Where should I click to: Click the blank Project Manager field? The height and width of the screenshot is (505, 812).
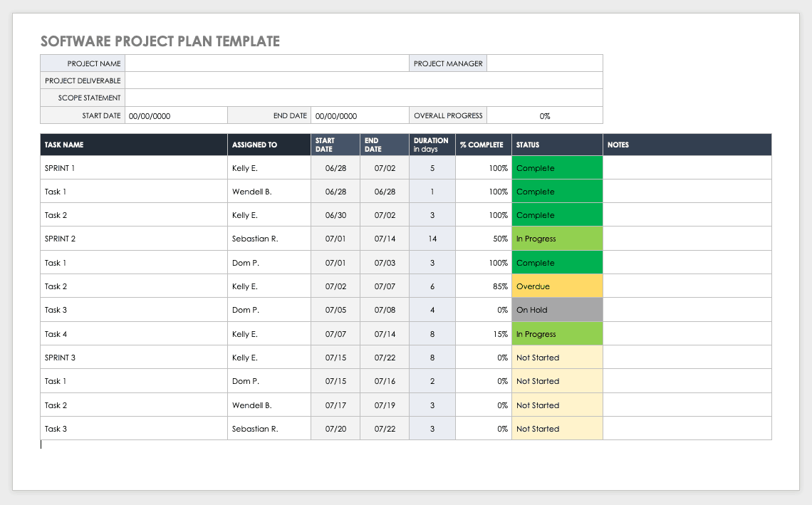(x=544, y=63)
